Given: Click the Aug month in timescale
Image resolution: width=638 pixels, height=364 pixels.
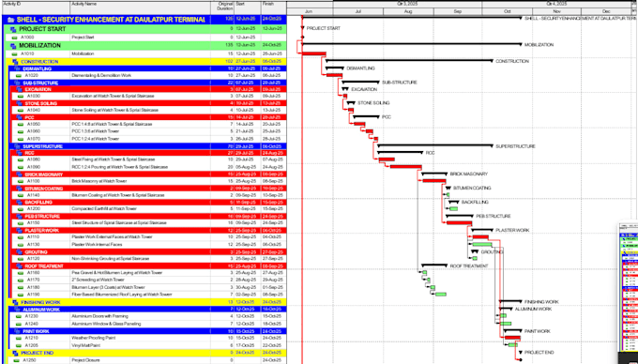Looking at the screenshot, I should pos(408,12).
